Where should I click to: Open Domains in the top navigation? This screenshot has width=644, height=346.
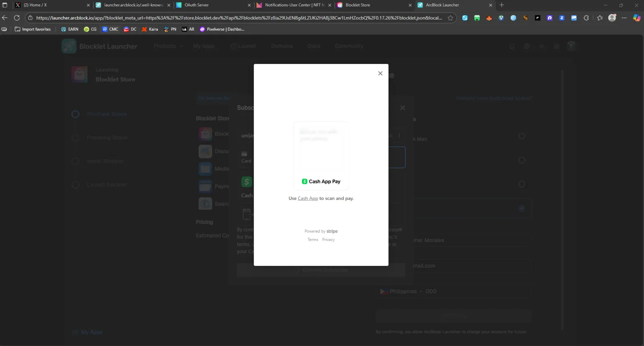pyautogui.click(x=282, y=46)
